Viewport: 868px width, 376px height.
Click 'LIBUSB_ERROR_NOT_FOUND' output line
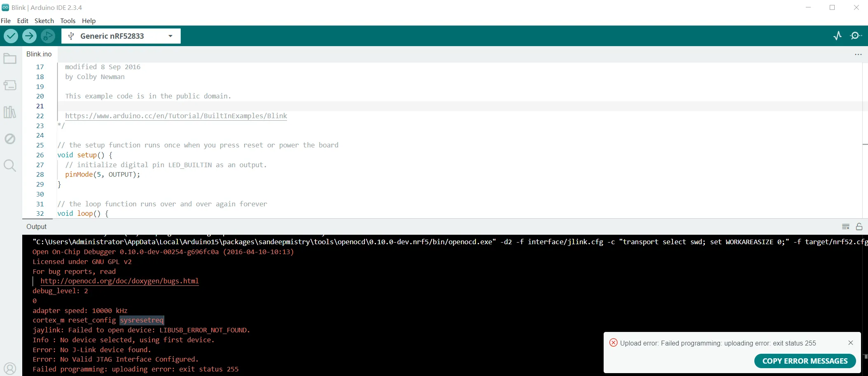click(x=141, y=330)
